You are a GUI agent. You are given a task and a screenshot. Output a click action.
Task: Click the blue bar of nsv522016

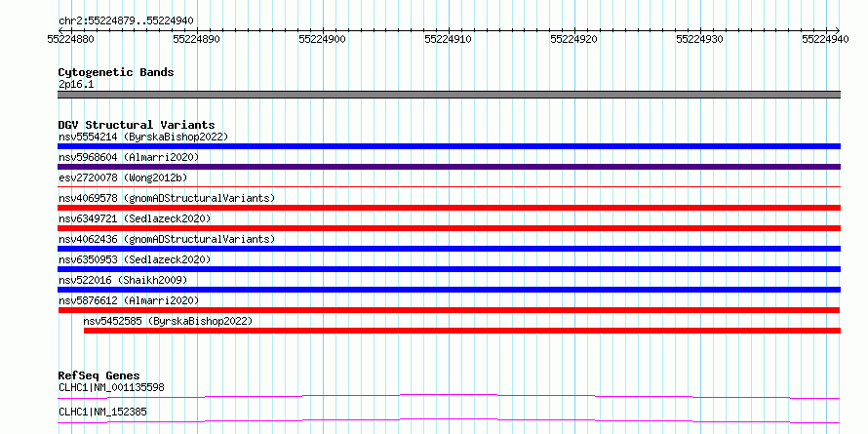click(449, 290)
